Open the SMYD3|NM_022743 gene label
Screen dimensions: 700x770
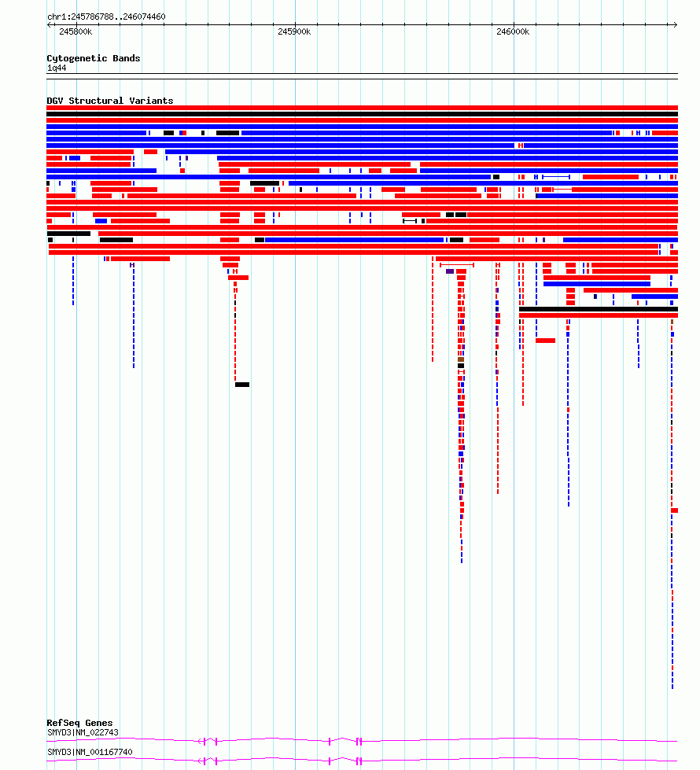pos(83,732)
